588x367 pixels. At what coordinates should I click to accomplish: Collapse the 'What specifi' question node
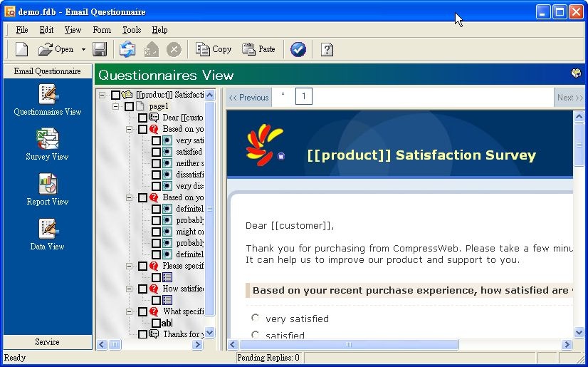(129, 311)
